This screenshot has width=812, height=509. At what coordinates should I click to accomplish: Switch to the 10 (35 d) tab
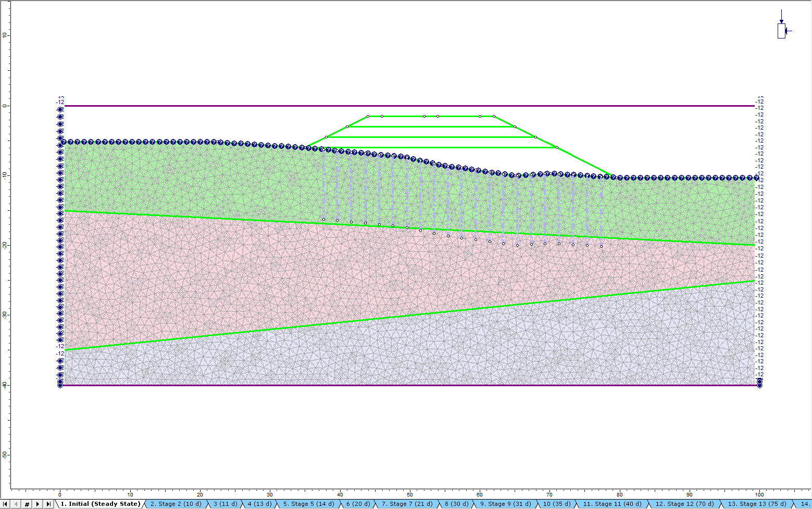[x=557, y=504]
